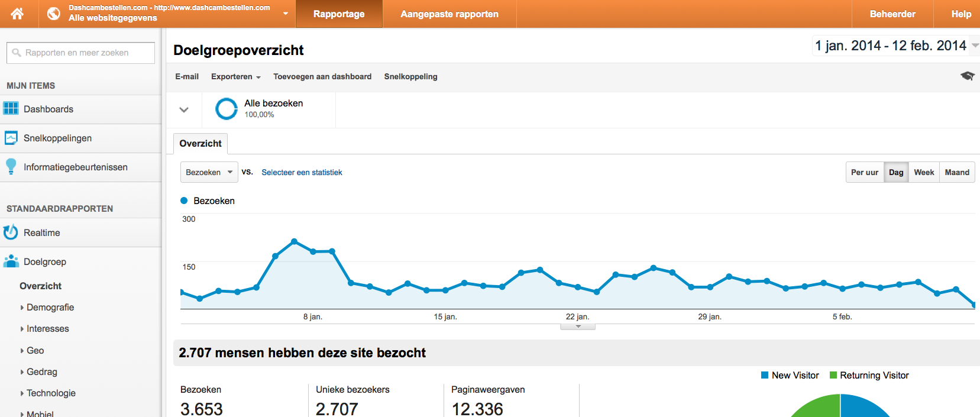Open the date range picker 1 jan. 2014 - 12 feb. 2014
This screenshot has height=417, width=980.
point(895,46)
